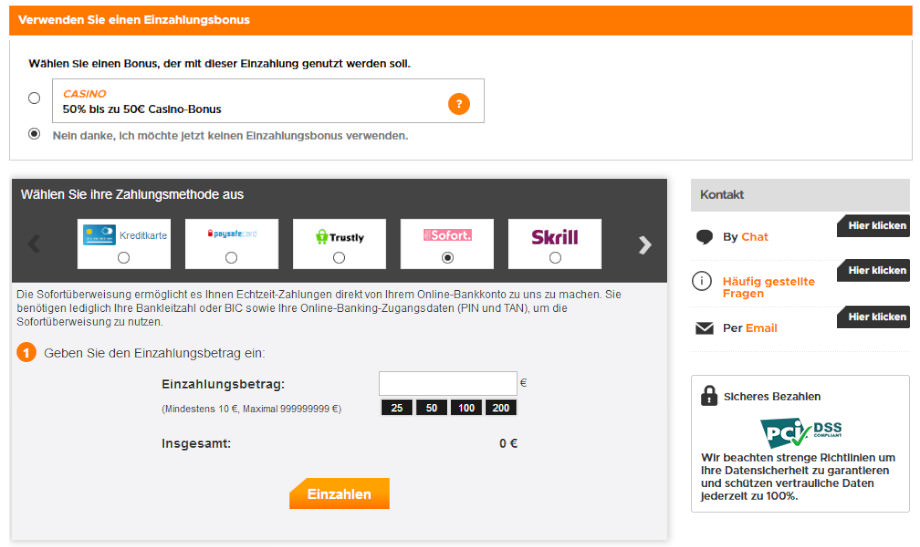
Task: Select the 50% Casino-Bonus radio button
Action: coord(34,98)
